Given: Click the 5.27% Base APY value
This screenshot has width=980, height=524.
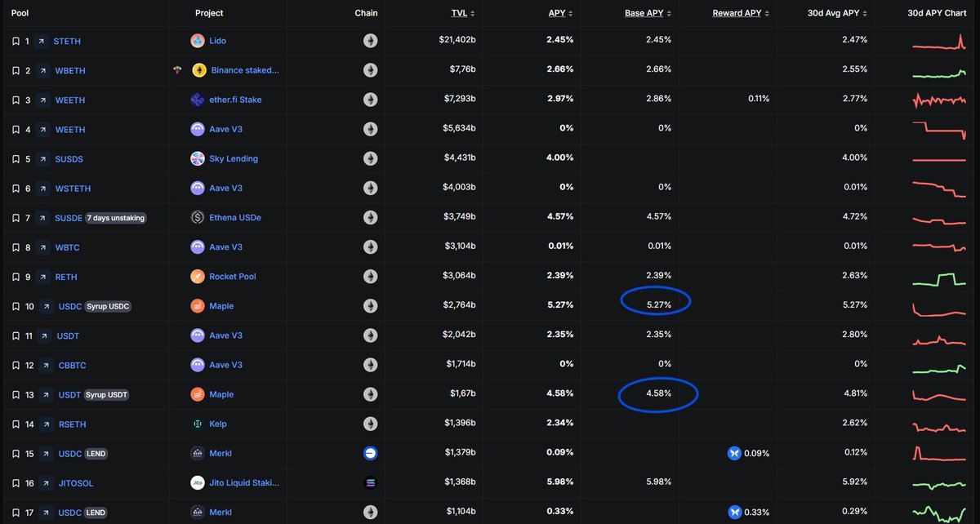Looking at the screenshot, I should (x=658, y=304).
